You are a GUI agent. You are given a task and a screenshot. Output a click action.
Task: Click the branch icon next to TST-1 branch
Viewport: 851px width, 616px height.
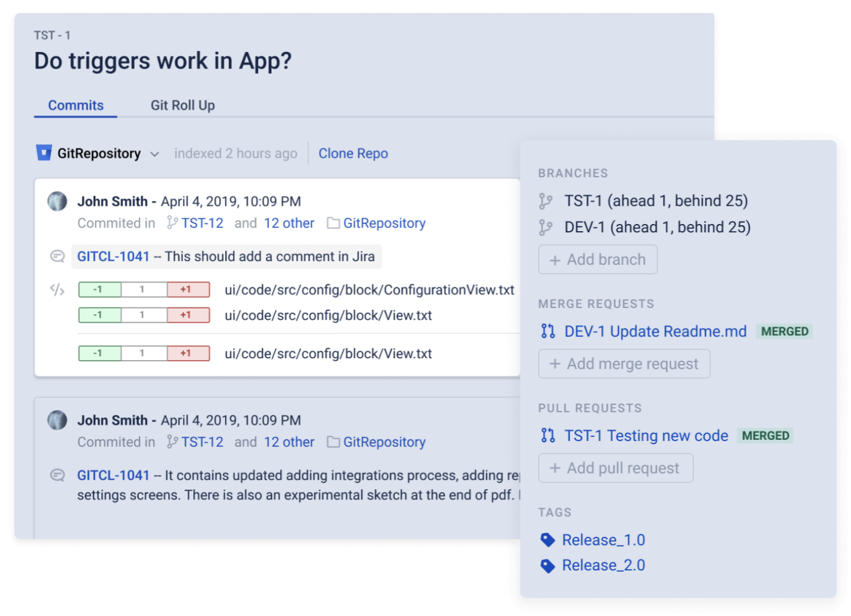pyautogui.click(x=546, y=202)
